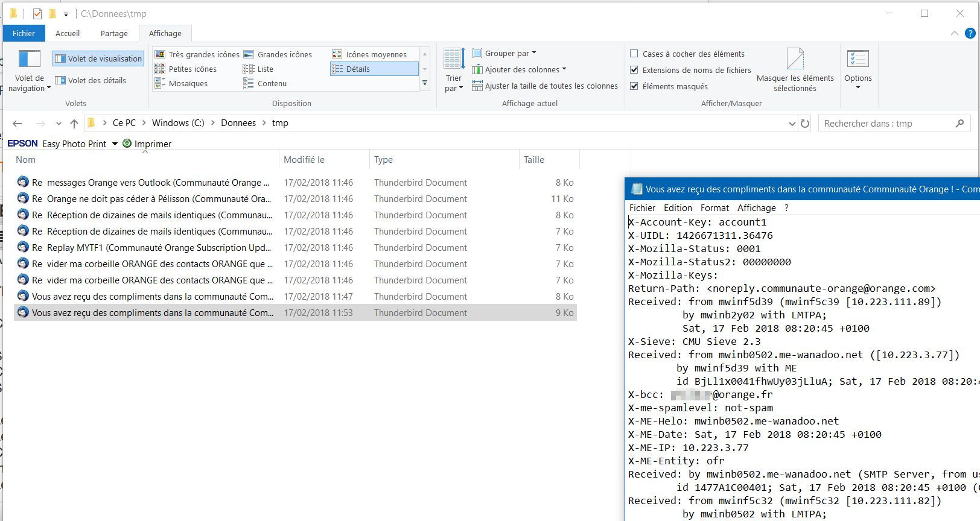The height and width of the screenshot is (521, 980).
Task: Go up one folder with up arrow
Action: [x=74, y=124]
